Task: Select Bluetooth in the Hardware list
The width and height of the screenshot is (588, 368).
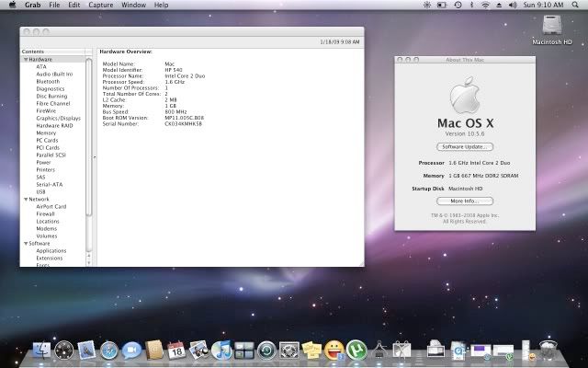Action: coord(48,82)
